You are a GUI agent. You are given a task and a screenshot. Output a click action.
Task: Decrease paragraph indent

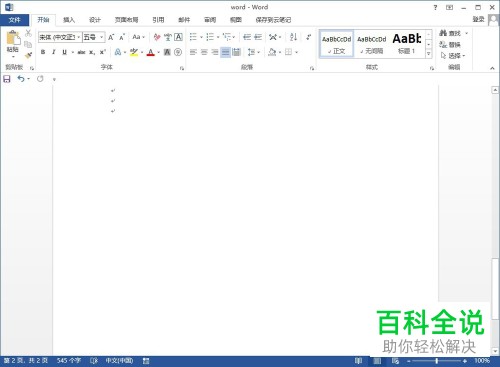click(247, 37)
